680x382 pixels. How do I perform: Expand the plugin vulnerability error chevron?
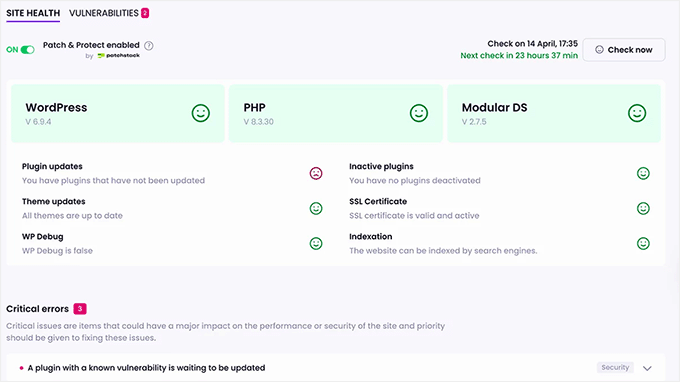point(647,368)
